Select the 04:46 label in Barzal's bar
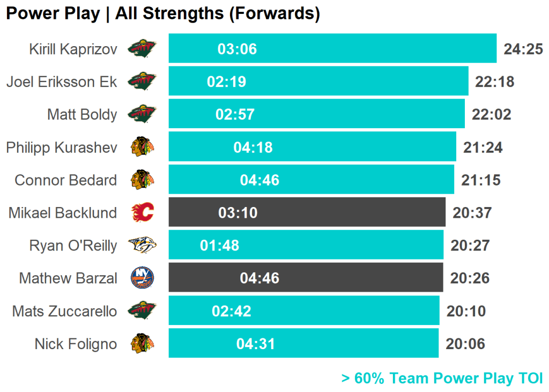 coord(259,278)
